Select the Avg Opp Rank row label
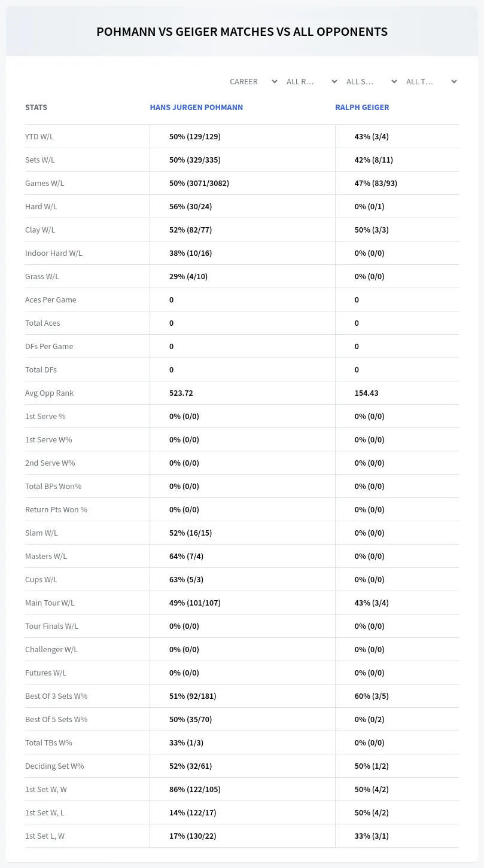The width and height of the screenshot is (484, 868). click(x=50, y=393)
